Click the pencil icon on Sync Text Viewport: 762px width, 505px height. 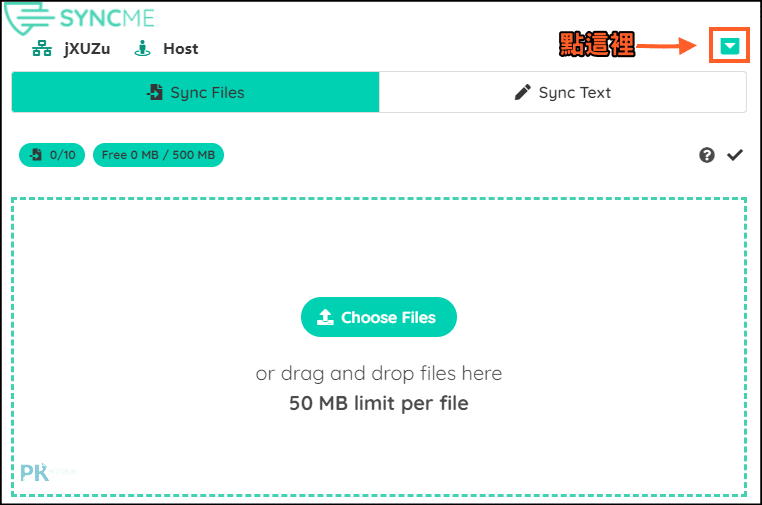pyautogui.click(x=522, y=92)
